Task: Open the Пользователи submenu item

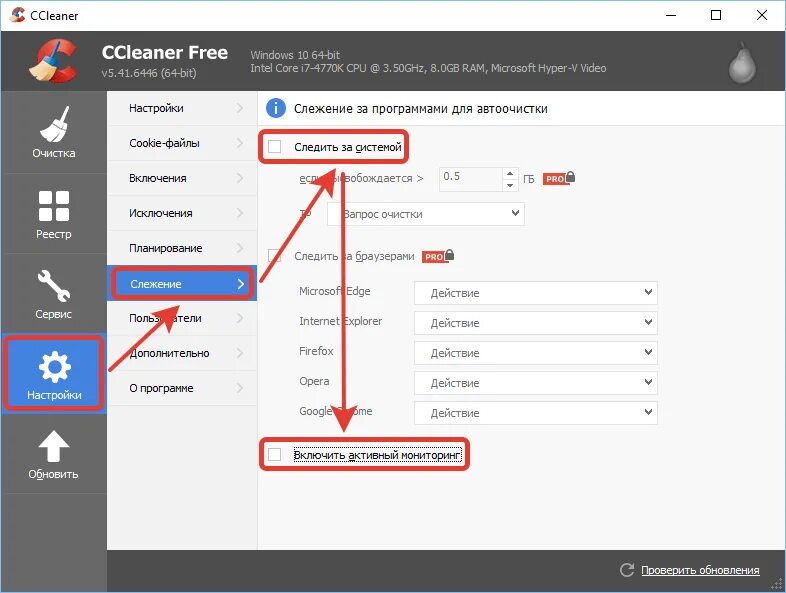Action: tap(182, 318)
